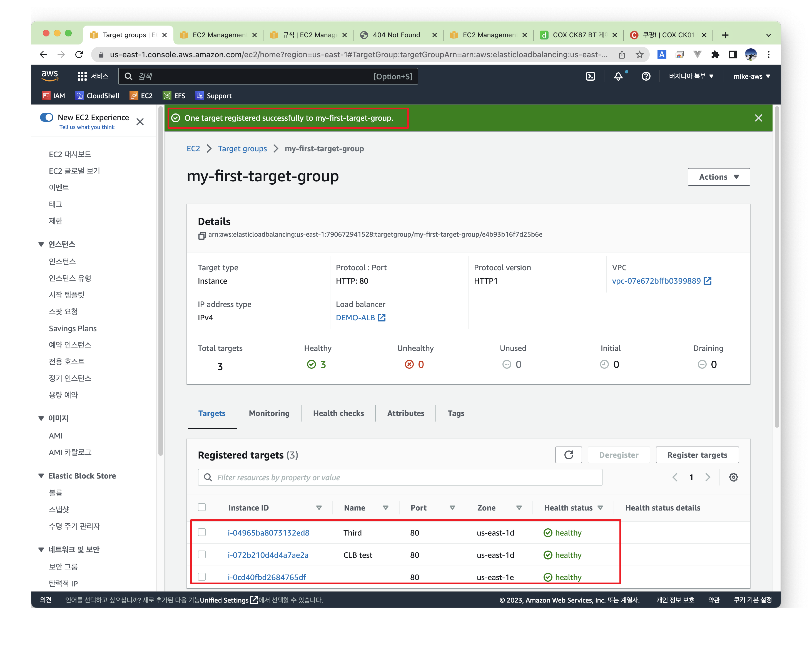Focus the filter resources search box
Image resolution: width=812 pixels, height=649 pixels.
[400, 477]
